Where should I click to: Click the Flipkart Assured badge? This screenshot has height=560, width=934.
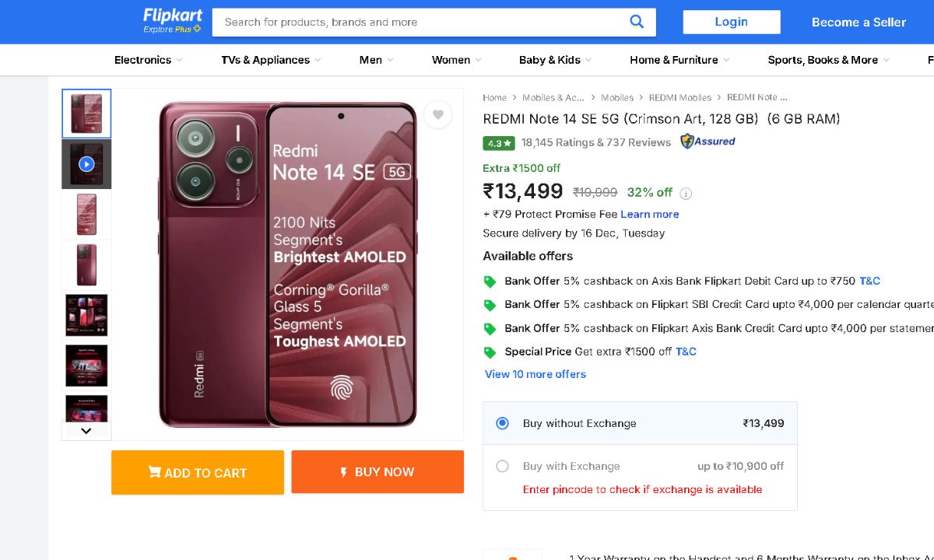[708, 142]
